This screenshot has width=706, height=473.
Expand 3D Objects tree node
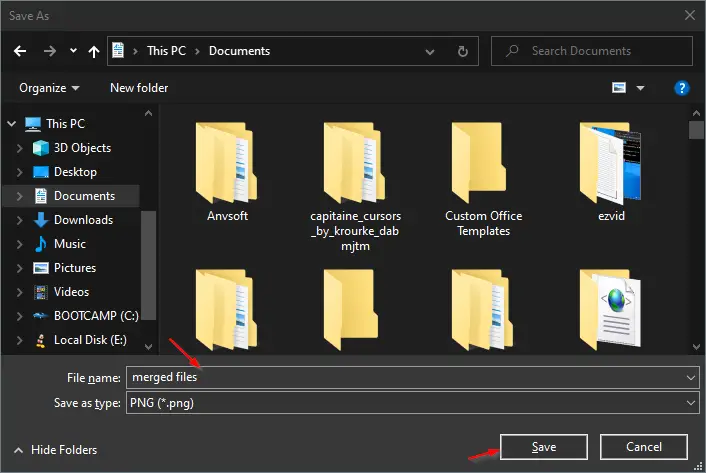19,148
